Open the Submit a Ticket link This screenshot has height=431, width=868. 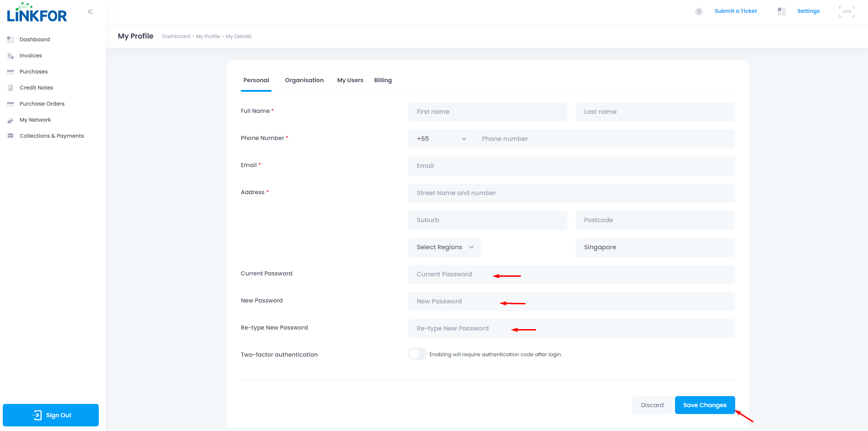tap(735, 11)
